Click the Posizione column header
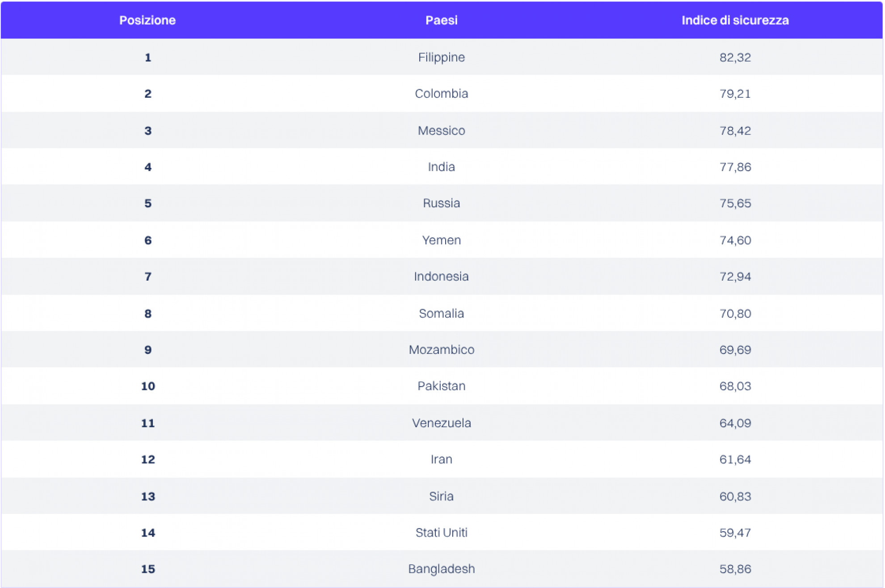The width and height of the screenshot is (885, 588). coord(147,20)
